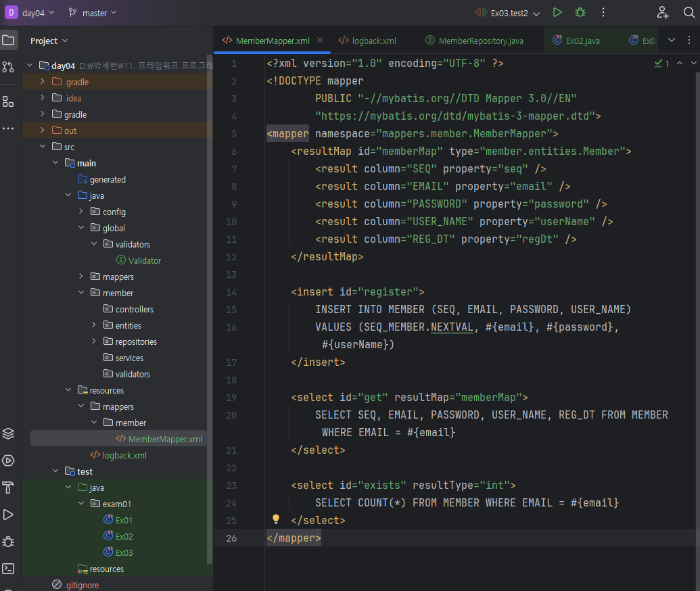Image resolution: width=700 pixels, height=591 pixels.
Task: Switch to the MemberRepository.java tab
Action: (x=481, y=41)
